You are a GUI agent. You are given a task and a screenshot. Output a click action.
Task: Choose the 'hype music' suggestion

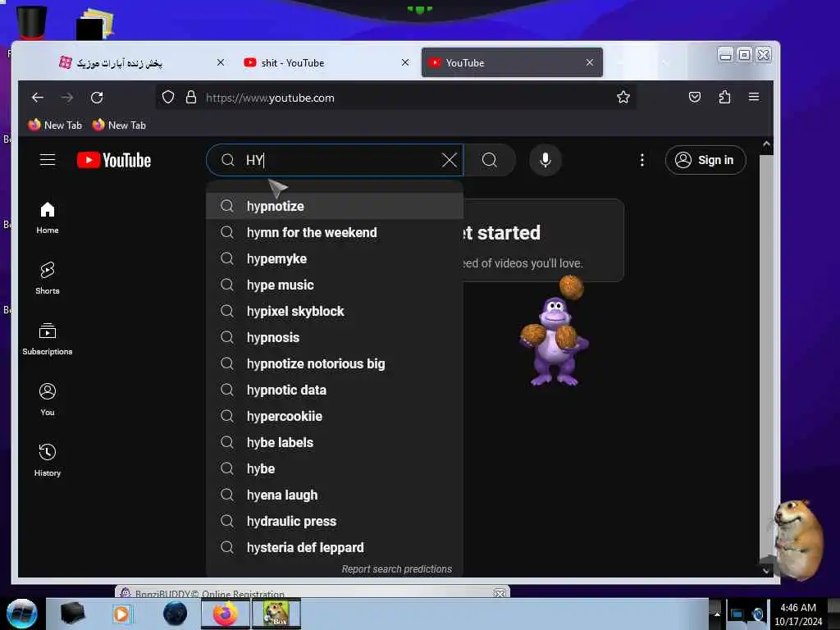[x=335, y=285]
